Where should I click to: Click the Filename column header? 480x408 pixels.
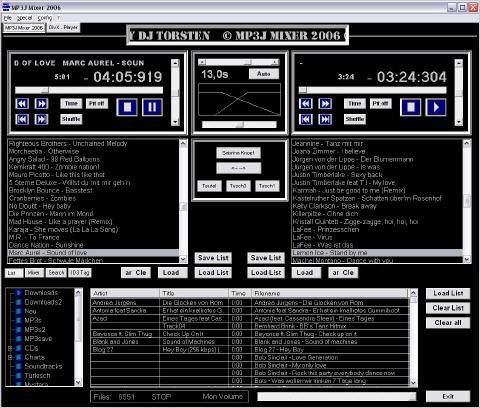(330, 293)
